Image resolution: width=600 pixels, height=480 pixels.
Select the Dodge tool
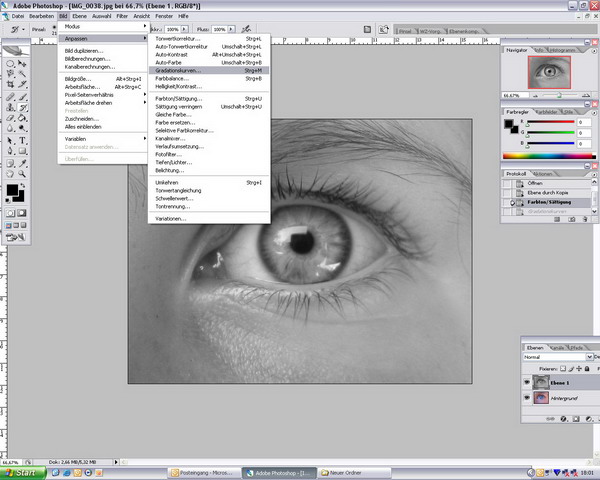[x=22, y=128]
